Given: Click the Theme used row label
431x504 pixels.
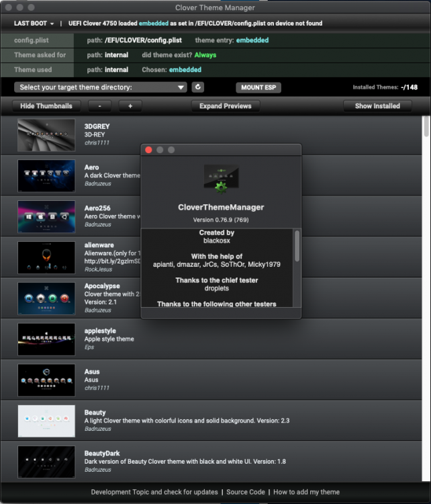Looking at the screenshot, I should click(x=33, y=70).
